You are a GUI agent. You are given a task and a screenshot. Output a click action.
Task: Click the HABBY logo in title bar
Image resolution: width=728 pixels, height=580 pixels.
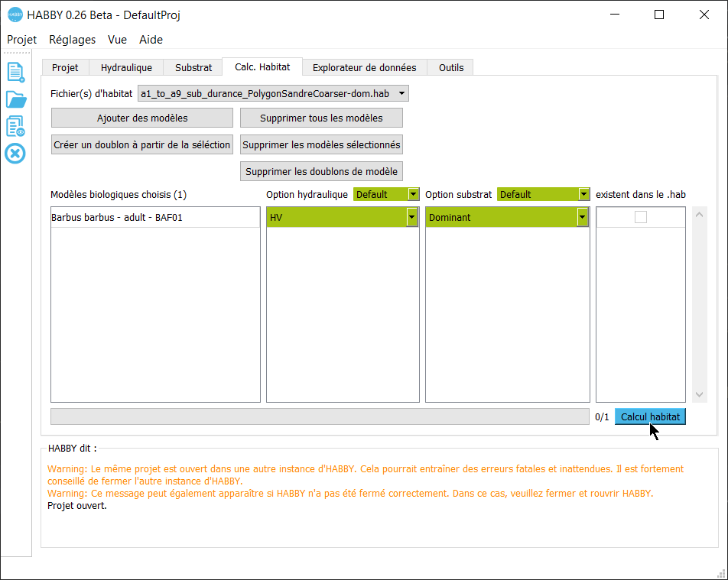pos(15,15)
